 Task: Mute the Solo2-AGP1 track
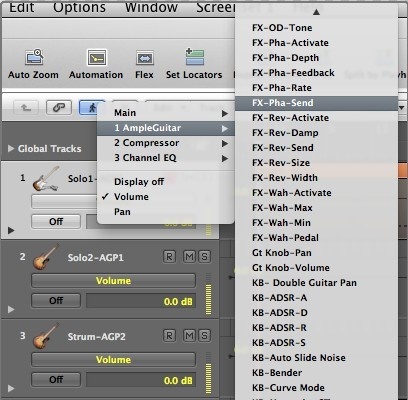(189, 256)
